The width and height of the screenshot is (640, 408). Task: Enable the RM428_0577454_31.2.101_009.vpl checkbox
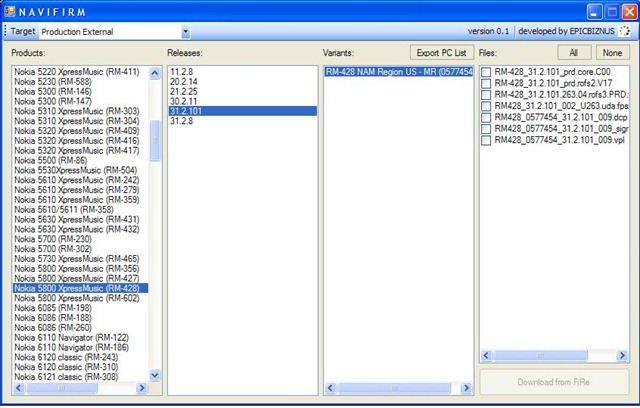coord(486,140)
